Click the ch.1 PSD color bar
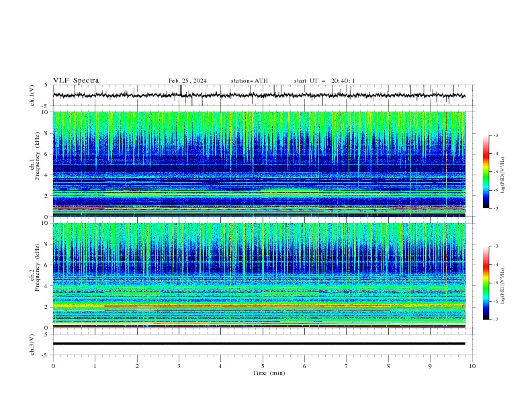 click(x=486, y=172)
